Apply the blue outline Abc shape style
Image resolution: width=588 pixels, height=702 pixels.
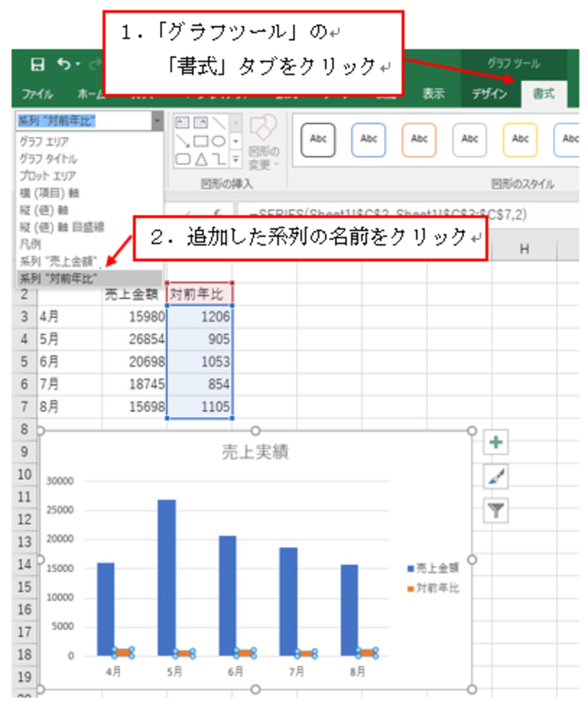coord(368,140)
